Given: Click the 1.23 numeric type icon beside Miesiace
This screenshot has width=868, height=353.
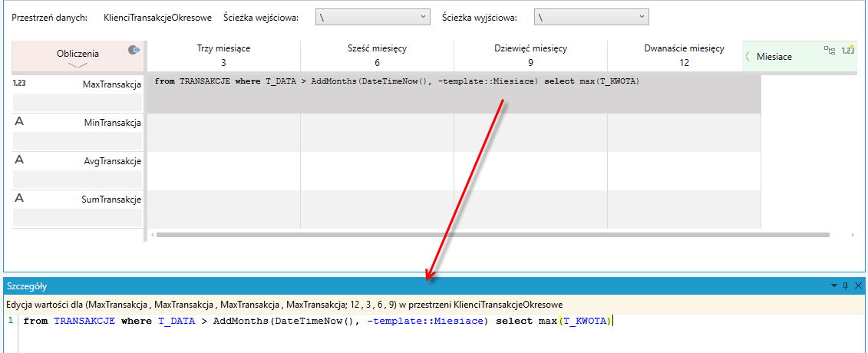Looking at the screenshot, I should (848, 51).
